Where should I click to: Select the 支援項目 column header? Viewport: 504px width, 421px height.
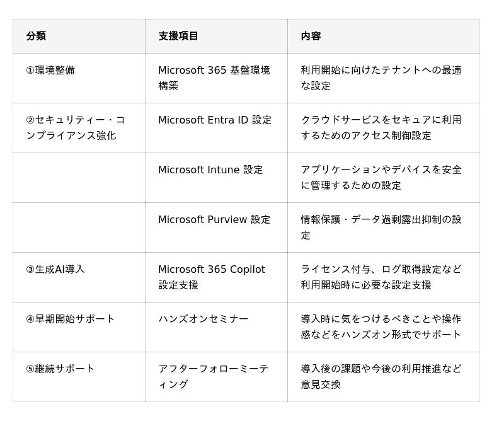pos(178,36)
